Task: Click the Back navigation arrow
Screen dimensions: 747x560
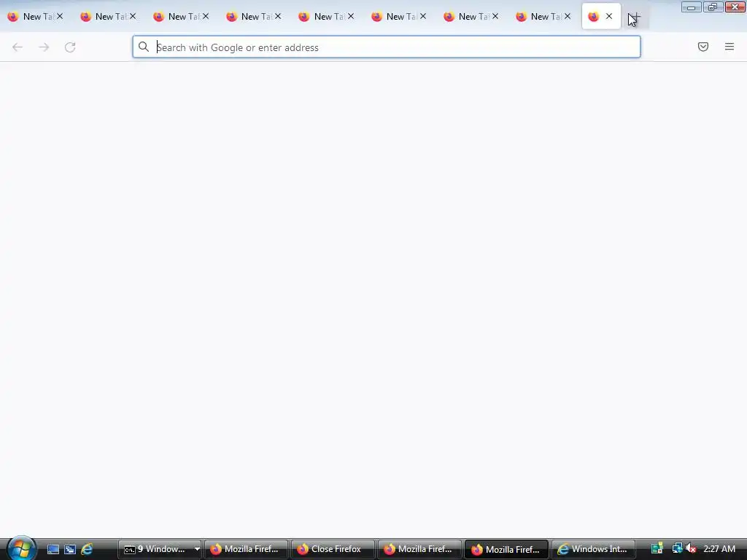Action: (18, 47)
